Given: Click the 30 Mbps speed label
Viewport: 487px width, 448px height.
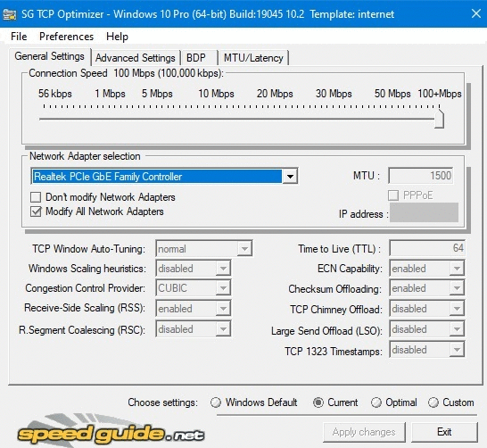Looking at the screenshot, I should tap(334, 94).
